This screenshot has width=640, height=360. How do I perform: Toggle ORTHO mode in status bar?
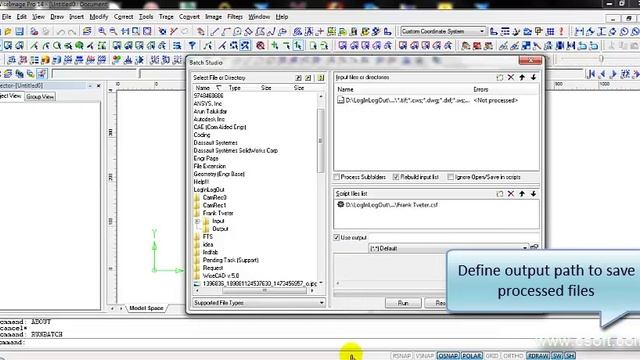(x=513, y=356)
